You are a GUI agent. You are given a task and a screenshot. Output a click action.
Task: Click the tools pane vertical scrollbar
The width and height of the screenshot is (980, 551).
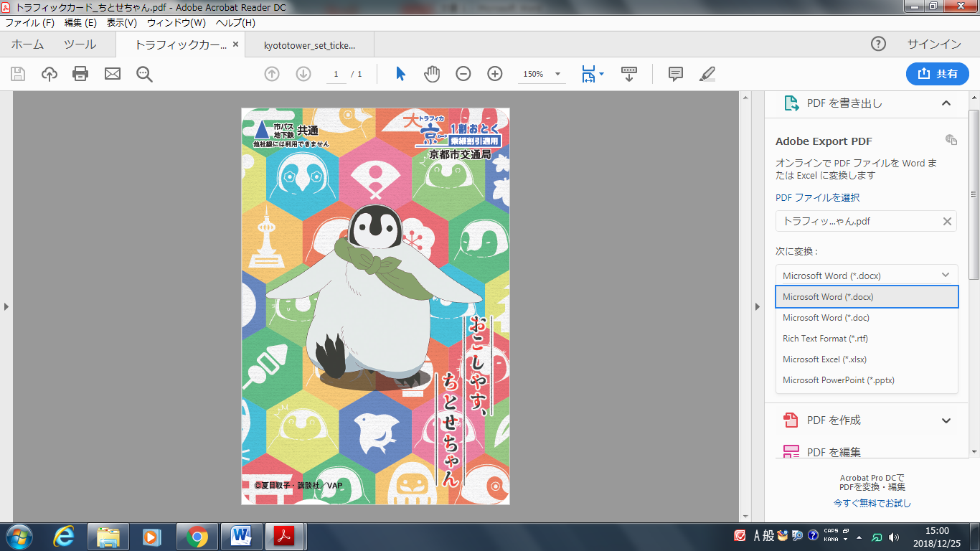(x=974, y=194)
